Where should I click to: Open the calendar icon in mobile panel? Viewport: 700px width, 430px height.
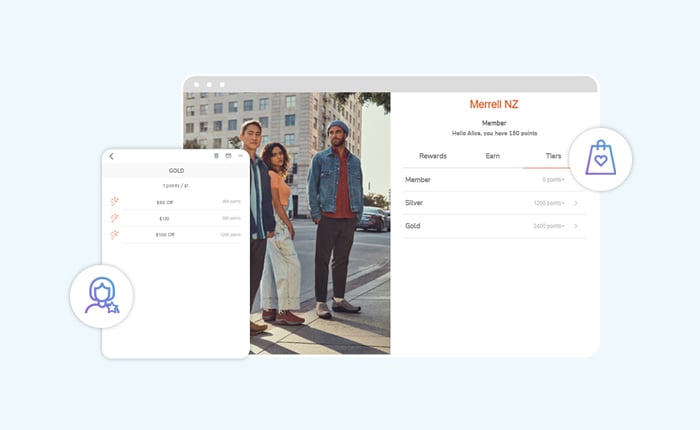tap(228, 156)
